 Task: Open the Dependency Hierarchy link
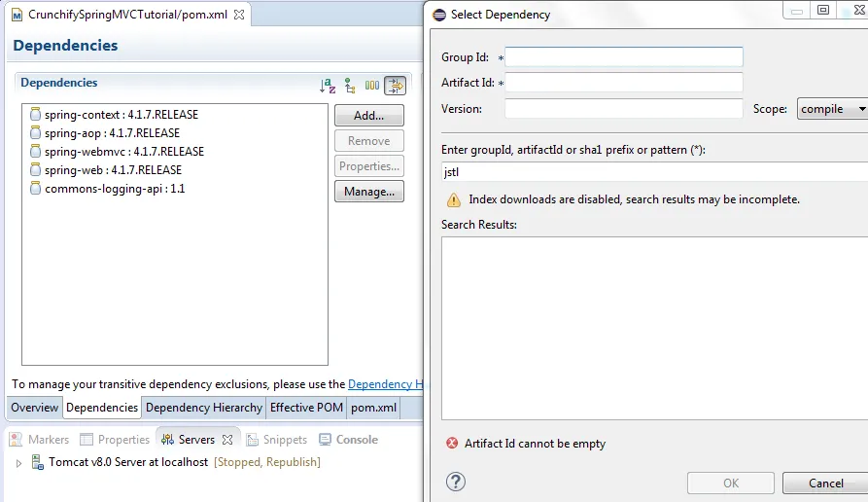coord(385,384)
